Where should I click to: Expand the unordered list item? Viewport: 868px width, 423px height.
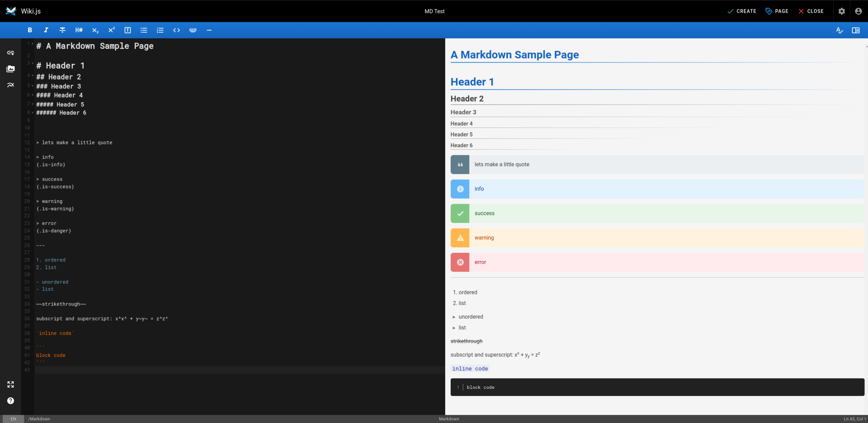453,316
